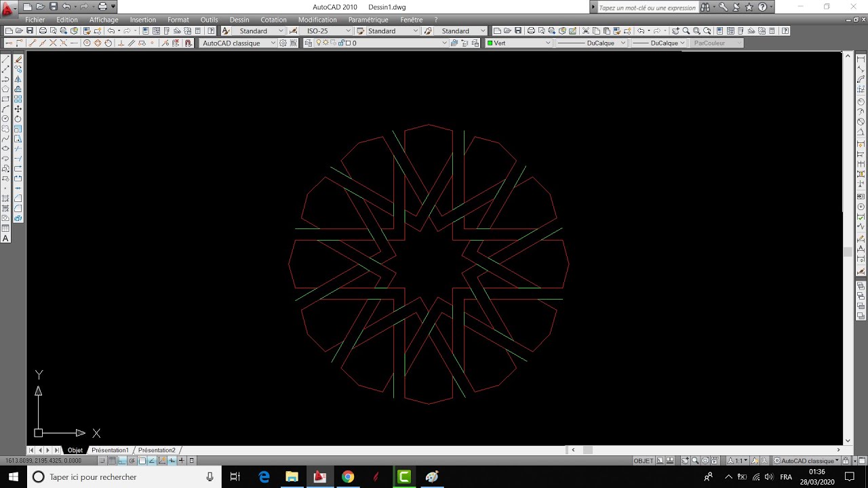Click the InfoCenter keyword search field

click(x=648, y=7)
